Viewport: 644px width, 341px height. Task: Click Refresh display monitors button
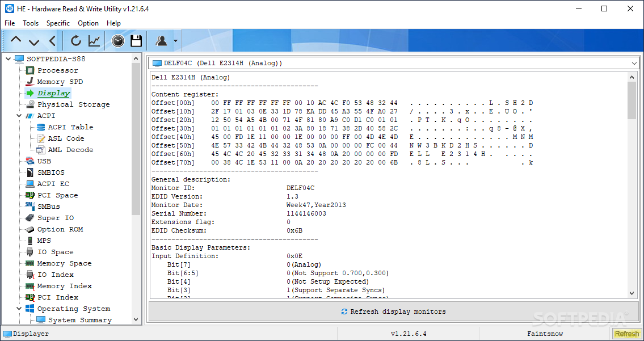pyautogui.click(x=393, y=311)
